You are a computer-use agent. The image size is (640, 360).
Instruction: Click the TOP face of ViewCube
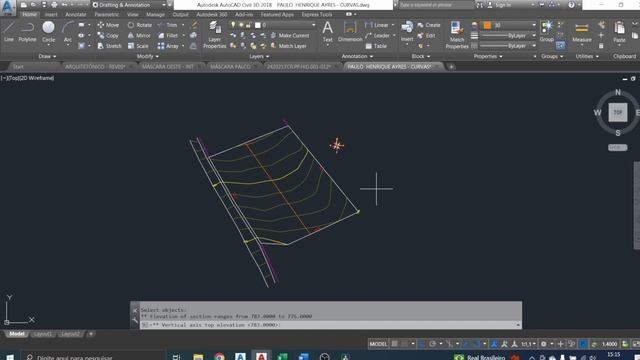click(618, 112)
